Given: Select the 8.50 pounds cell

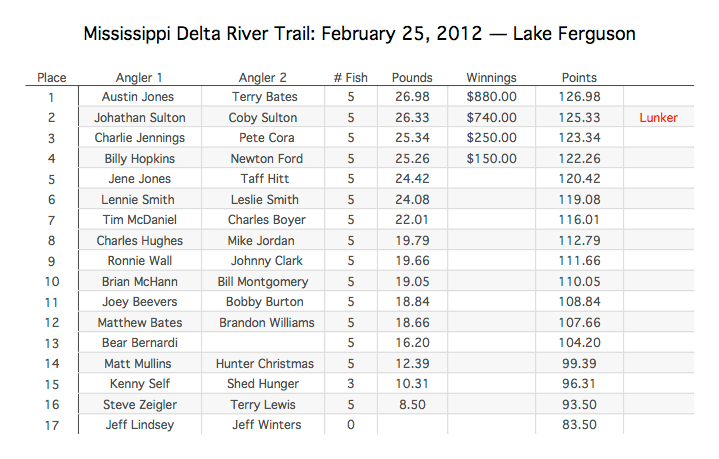Looking at the screenshot, I should [412, 404].
